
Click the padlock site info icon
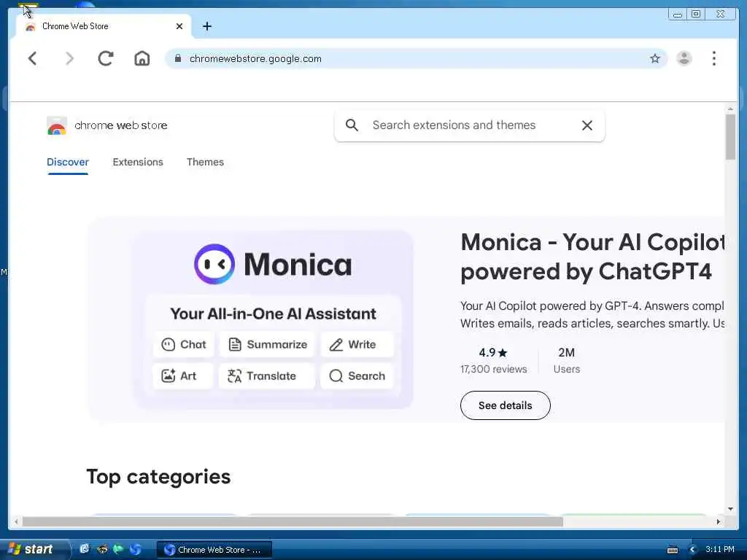pyautogui.click(x=178, y=58)
